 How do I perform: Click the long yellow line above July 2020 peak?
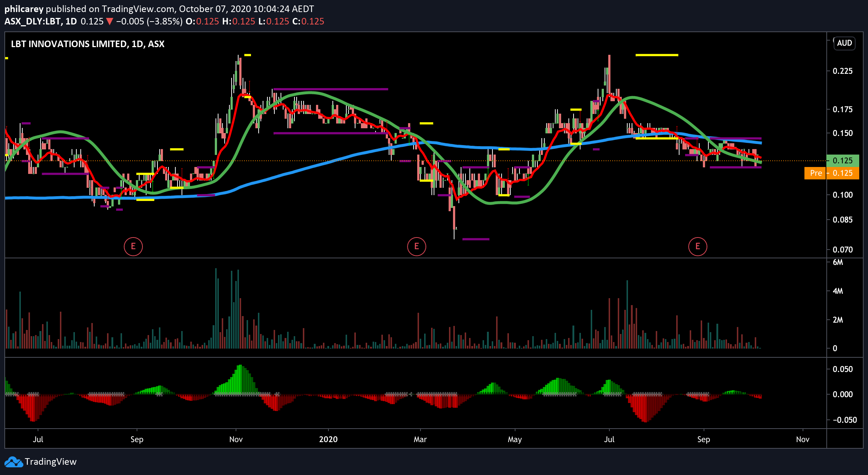tap(657, 55)
